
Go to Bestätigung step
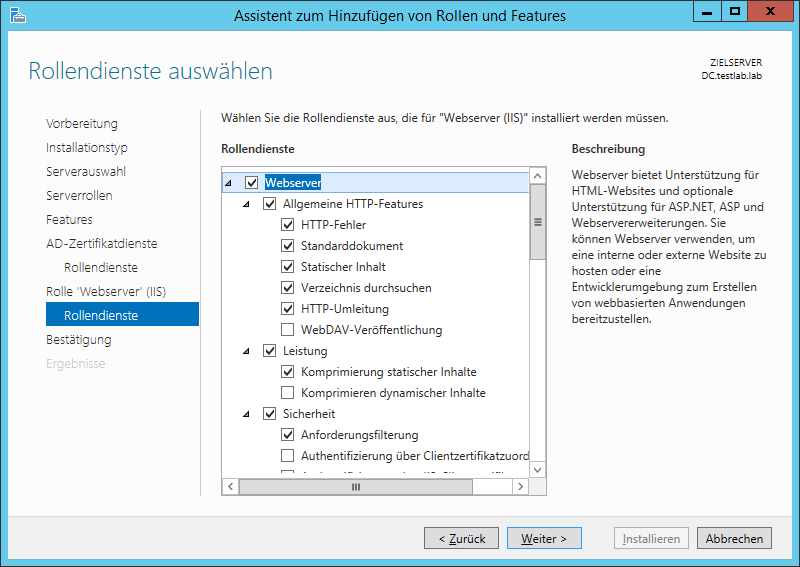[79, 339]
